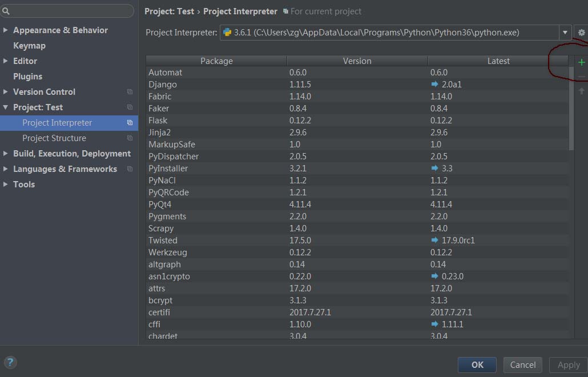Click the Apply button
This screenshot has height=377, width=588.
(x=569, y=364)
